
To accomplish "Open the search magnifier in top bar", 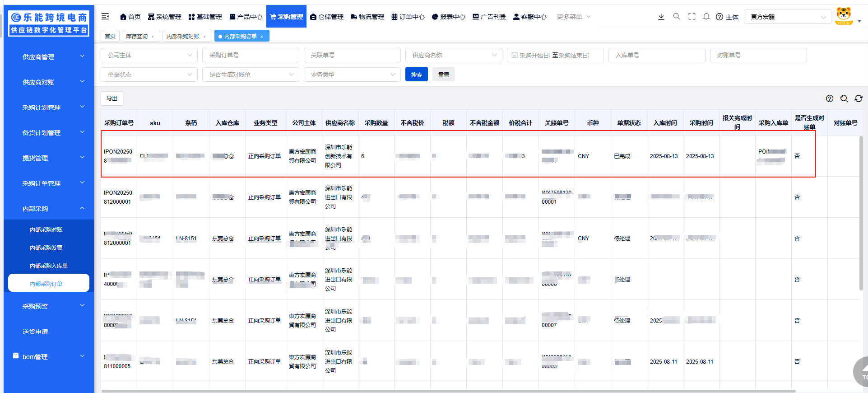I will point(676,17).
